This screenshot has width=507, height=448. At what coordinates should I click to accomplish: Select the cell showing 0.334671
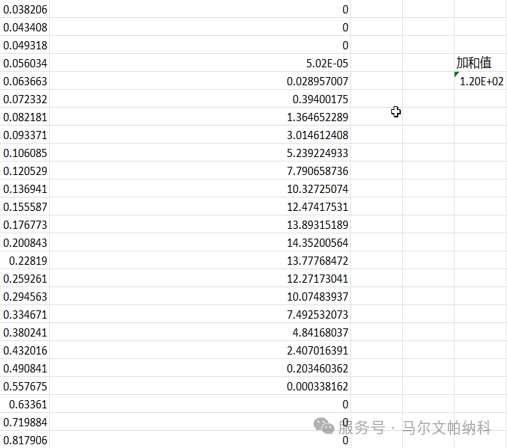click(x=25, y=315)
